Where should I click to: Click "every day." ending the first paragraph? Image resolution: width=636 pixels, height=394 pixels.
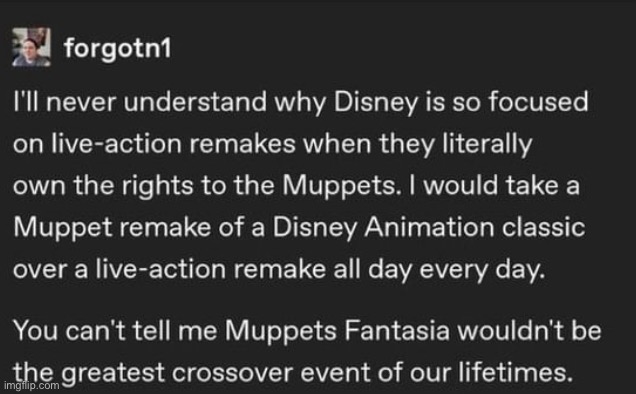(x=482, y=270)
